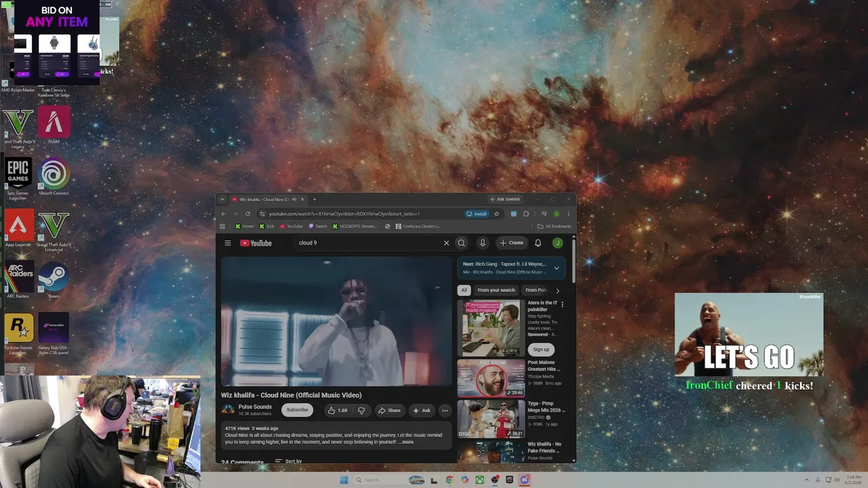Click Sign up on the Atera ad
Viewport: 868px width, 488px height.
[541, 350]
